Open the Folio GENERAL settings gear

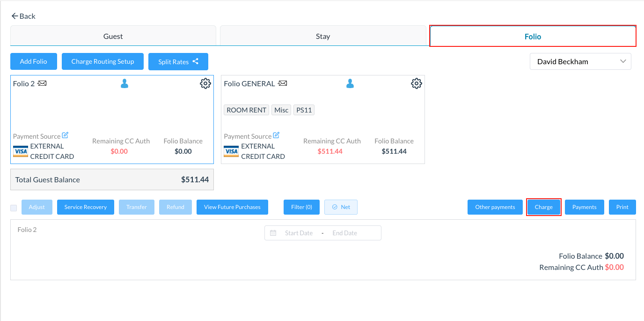[x=416, y=83]
